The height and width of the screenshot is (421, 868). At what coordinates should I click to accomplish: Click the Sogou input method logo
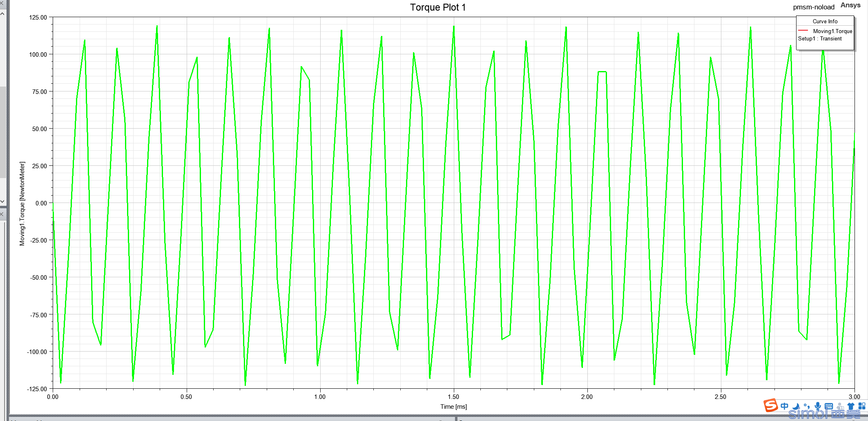[771, 405]
